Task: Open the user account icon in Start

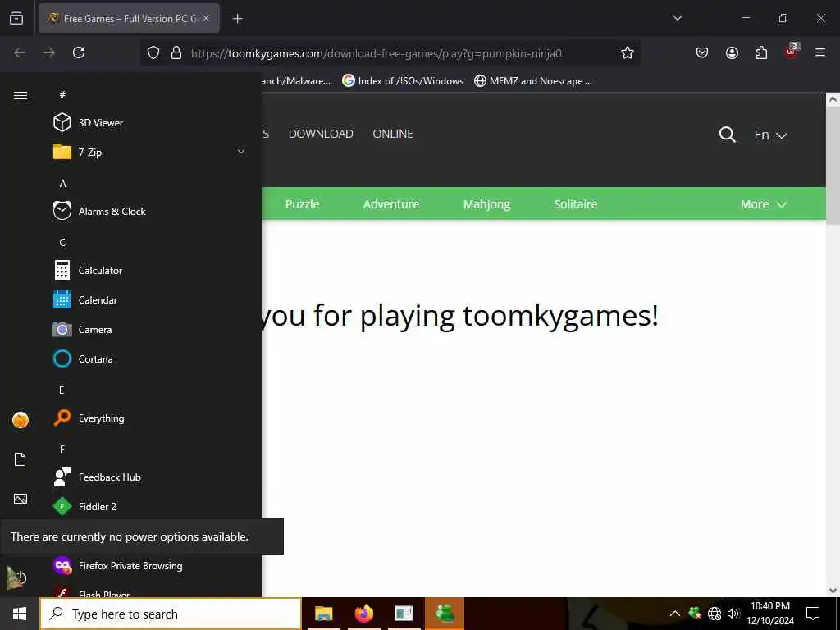Action: point(21,420)
